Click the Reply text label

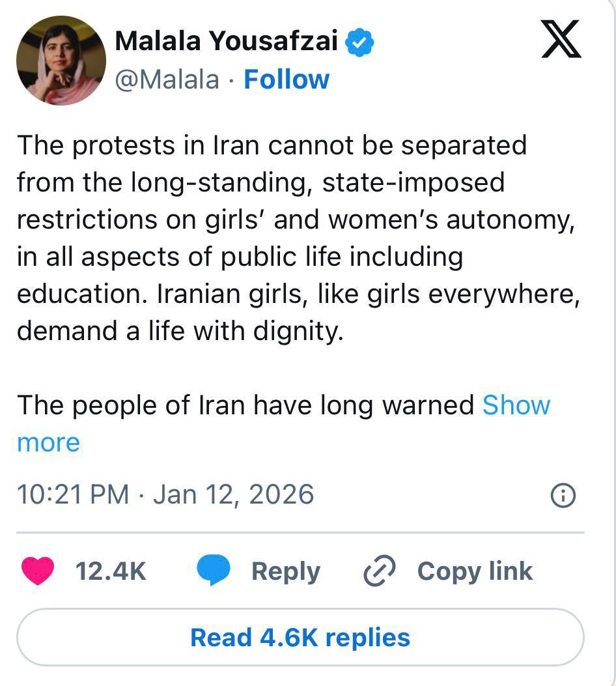(x=285, y=571)
